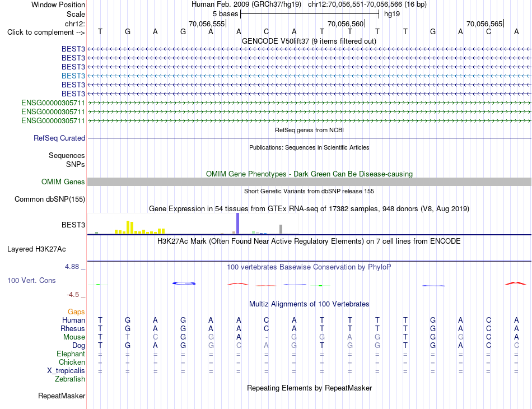Open Short Genetic Variants from dbSNP title
Screen dimensions: 532x409
tap(309, 191)
